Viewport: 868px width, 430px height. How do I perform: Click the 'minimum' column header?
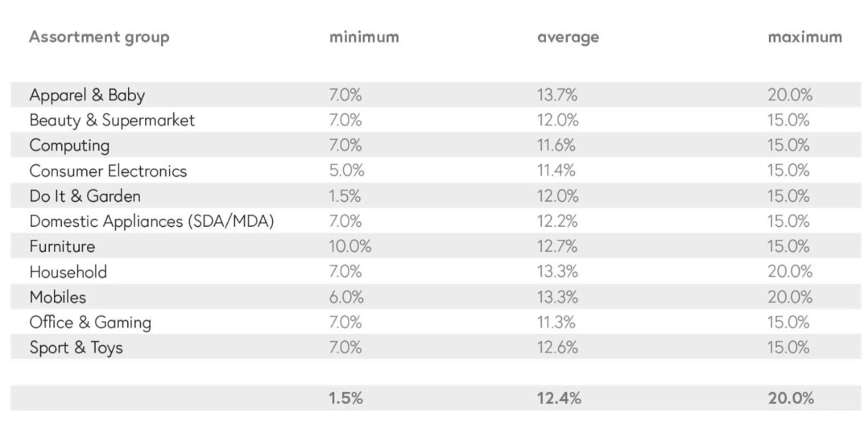[364, 37]
